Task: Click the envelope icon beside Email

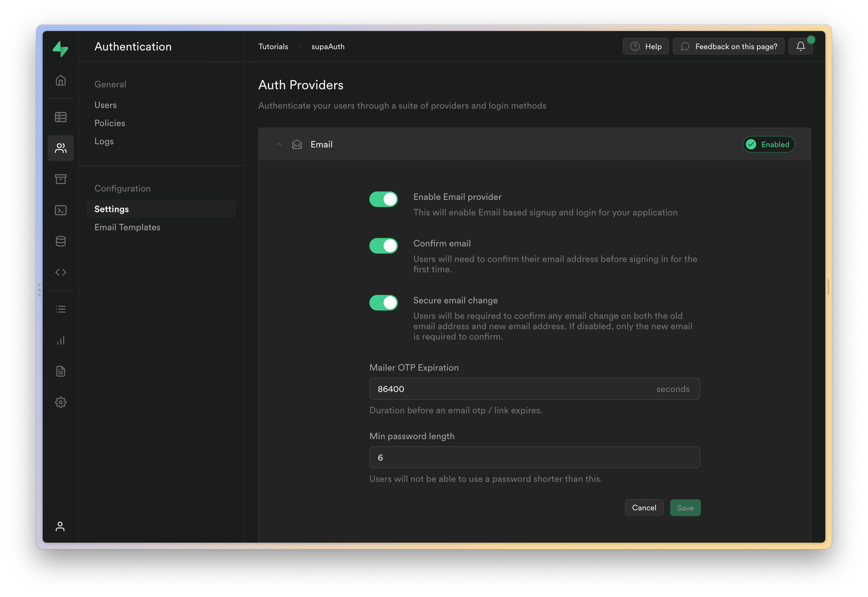Action: [297, 144]
